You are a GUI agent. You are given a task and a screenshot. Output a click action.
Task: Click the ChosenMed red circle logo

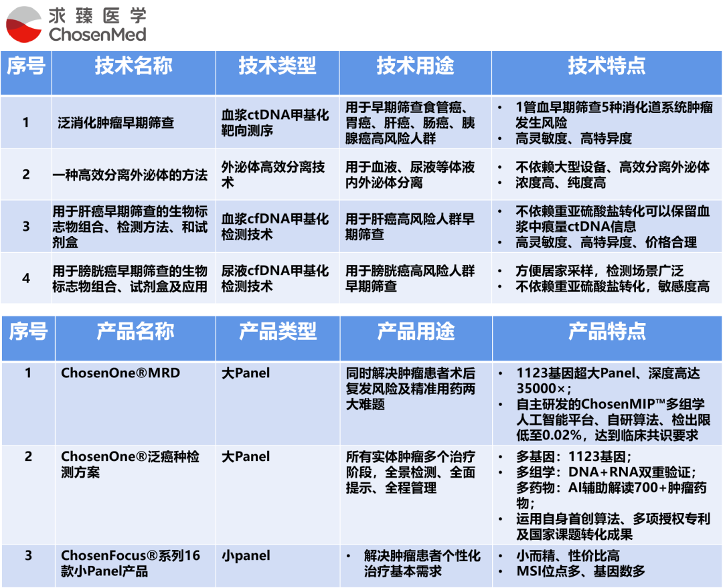pos(25,25)
